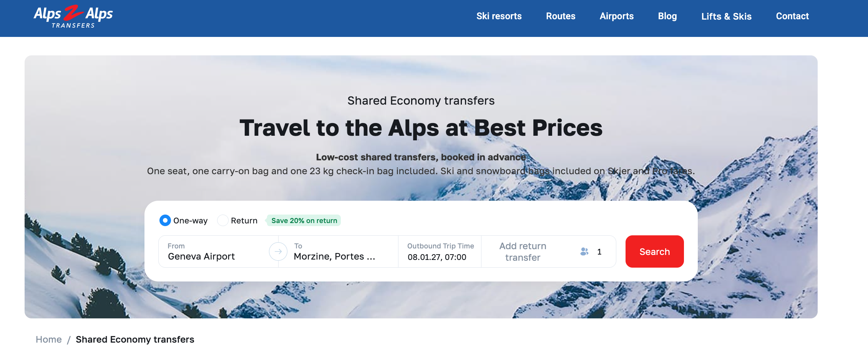The height and width of the screenshot is (353, 868).
Task: Open the Contact navigation link
Action: (x=792, y=16)
